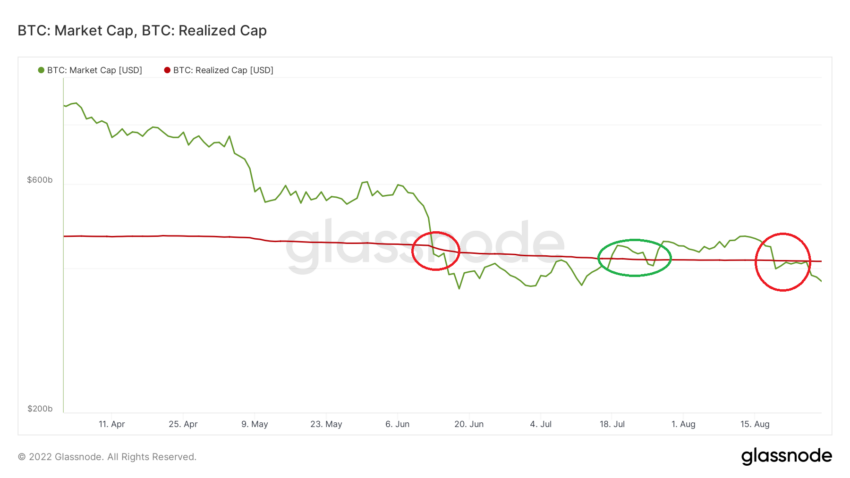Viewport: 850px width, 478px height.
Task: Toggle the BTC: Market Cap legend entry
Action: [x=90, y=70]
